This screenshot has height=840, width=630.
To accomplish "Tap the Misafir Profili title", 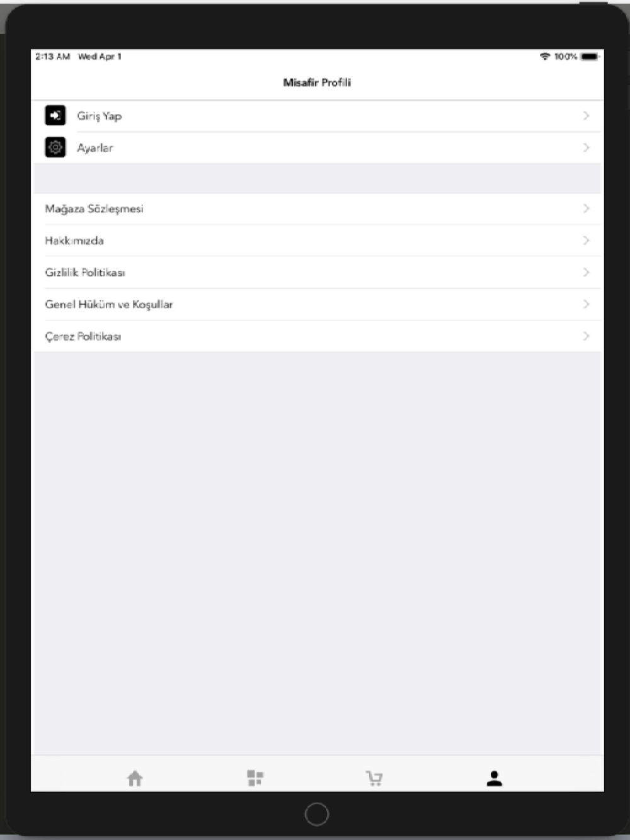I will [317, 82].
